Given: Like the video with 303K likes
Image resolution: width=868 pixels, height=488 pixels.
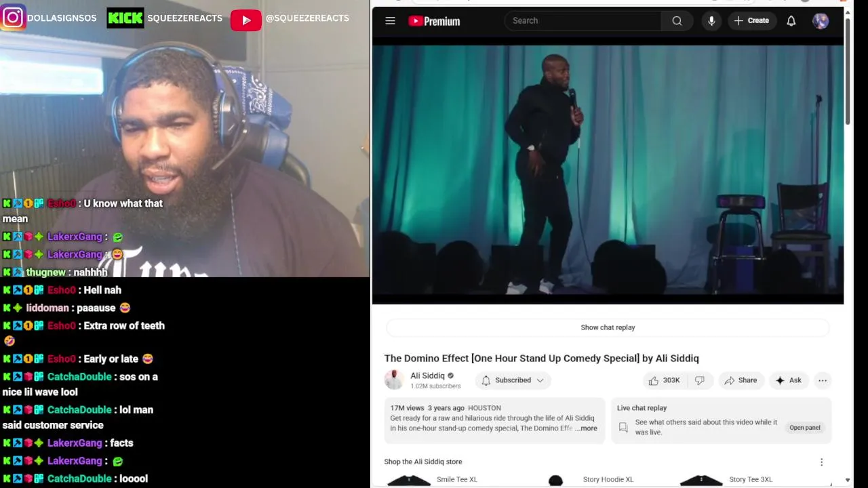Looking at the screenshot, I should pyautogui.click(x=664, y=380).
